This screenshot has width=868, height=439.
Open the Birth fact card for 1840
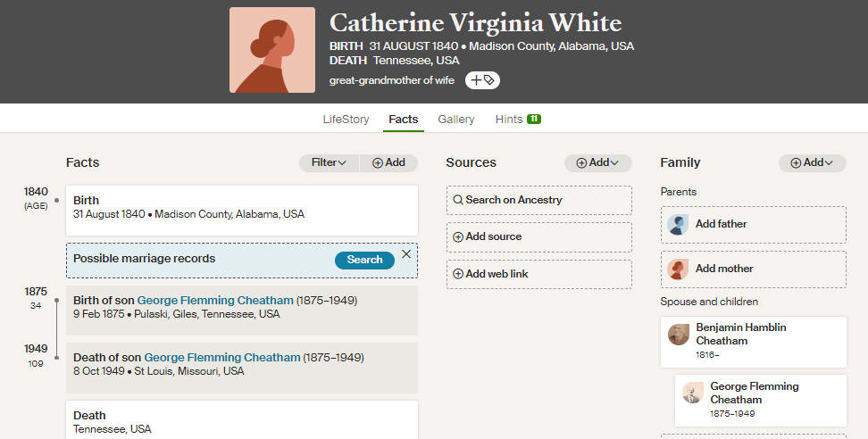click(x=242, y=211)
